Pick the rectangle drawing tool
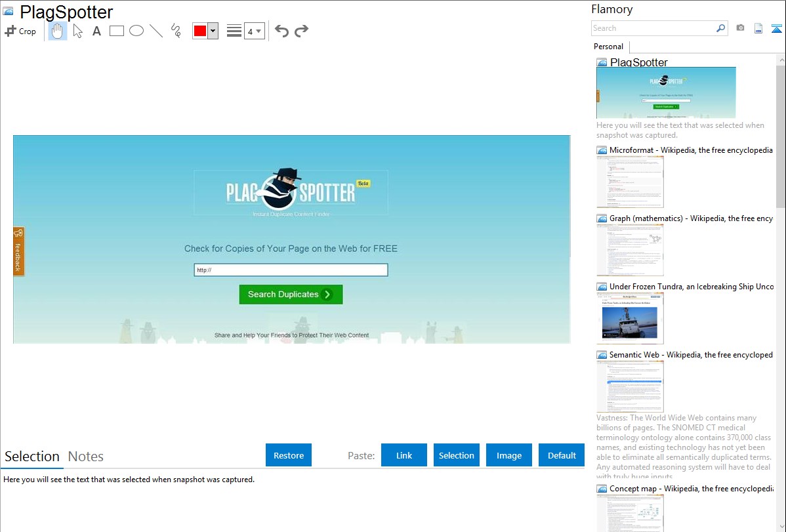This screenshot has width=786, height=532. tap(116, 31)
